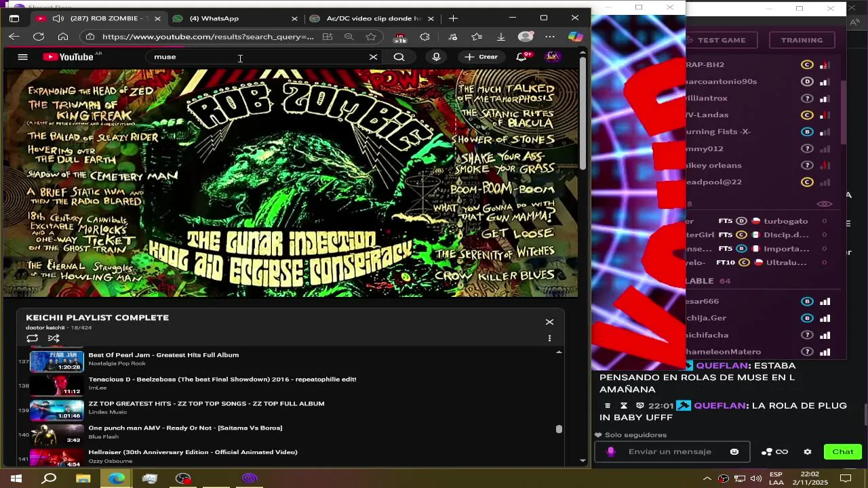The width and height of the screenshot is (868, 488).
Task: Click the TEST GAME button
Action: coord(722,40)
